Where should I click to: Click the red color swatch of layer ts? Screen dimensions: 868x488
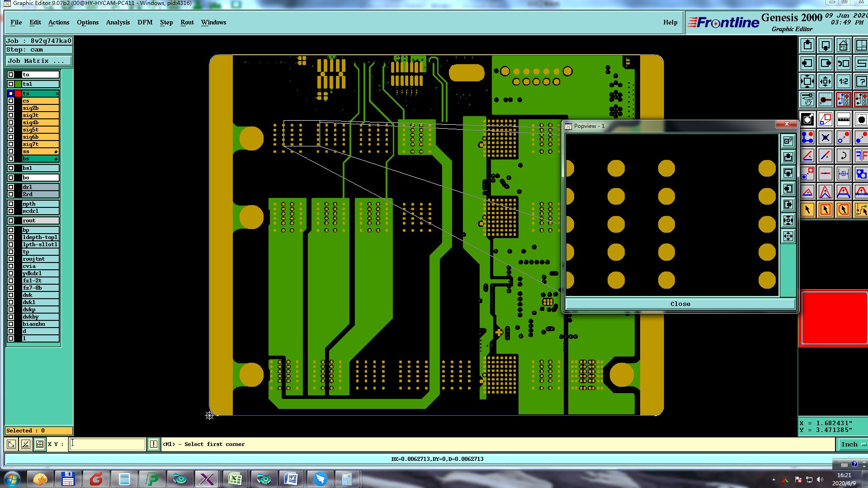[x=18, y=94]
